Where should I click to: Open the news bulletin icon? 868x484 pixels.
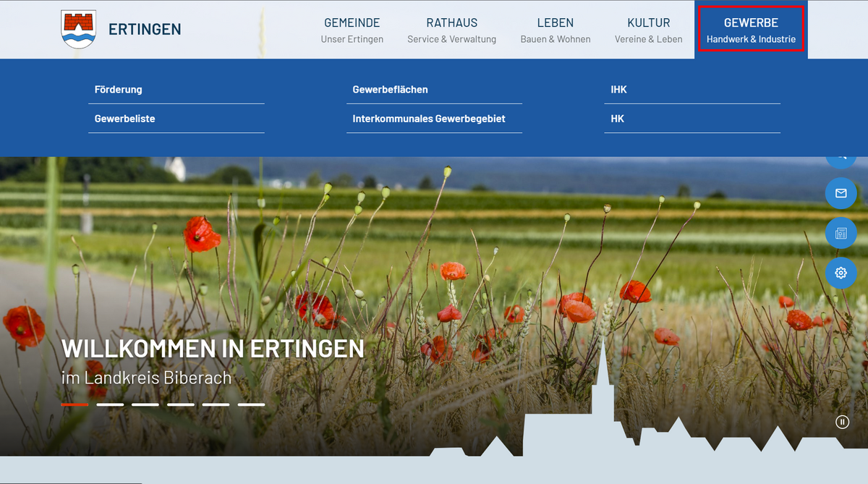pyautogui.click(x=841, y=233)
